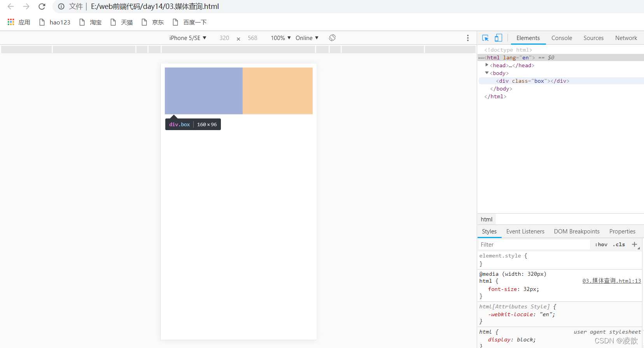
Task: Open the Apps grid bookmark icon
Action: (11, 22)
